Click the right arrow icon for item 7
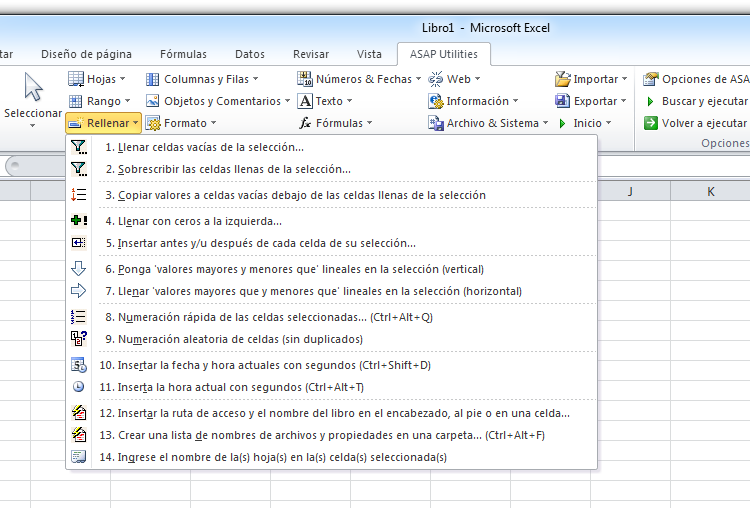 pyautogui.click(x=78, y=290)
